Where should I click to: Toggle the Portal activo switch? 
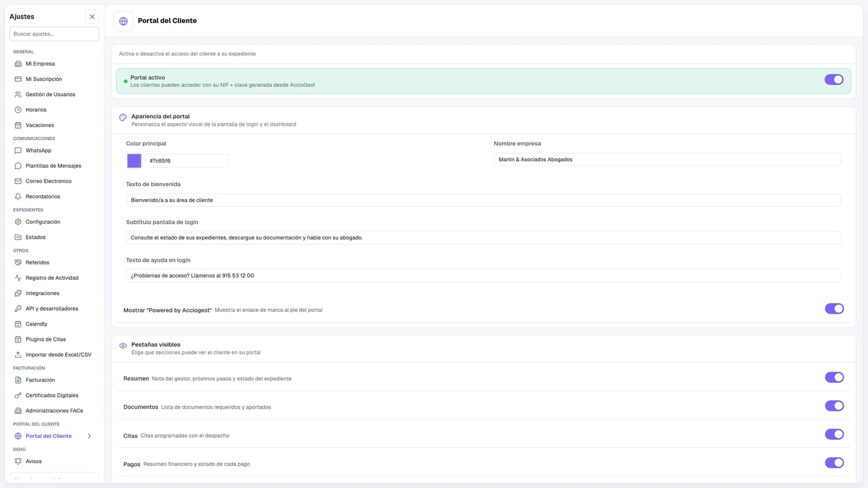pos(834,79)
